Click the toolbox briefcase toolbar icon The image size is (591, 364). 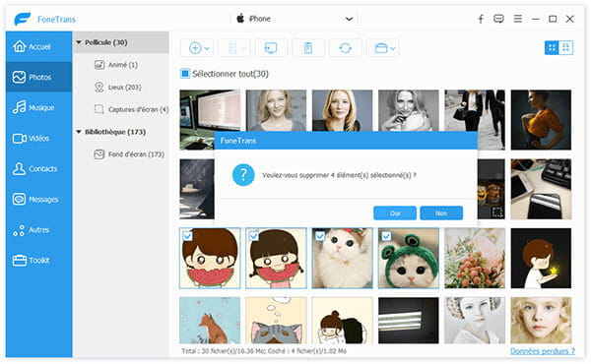click(x=381, y=48)
